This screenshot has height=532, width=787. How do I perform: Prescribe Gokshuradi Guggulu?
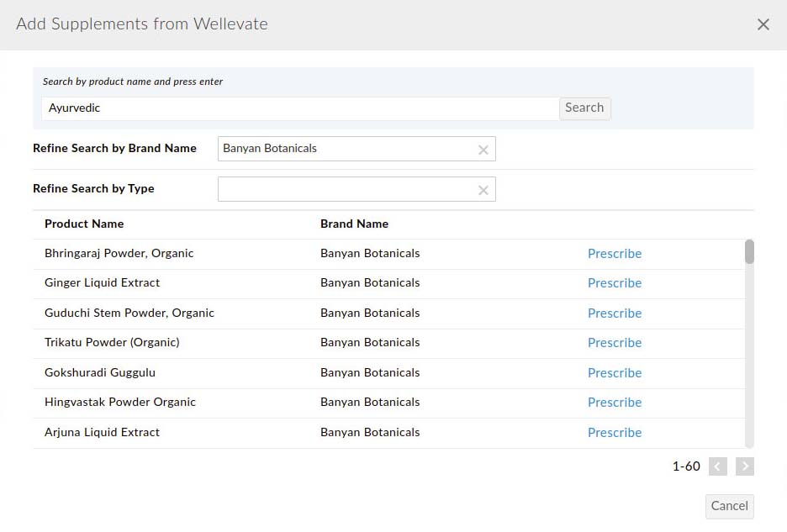(615, 372)
